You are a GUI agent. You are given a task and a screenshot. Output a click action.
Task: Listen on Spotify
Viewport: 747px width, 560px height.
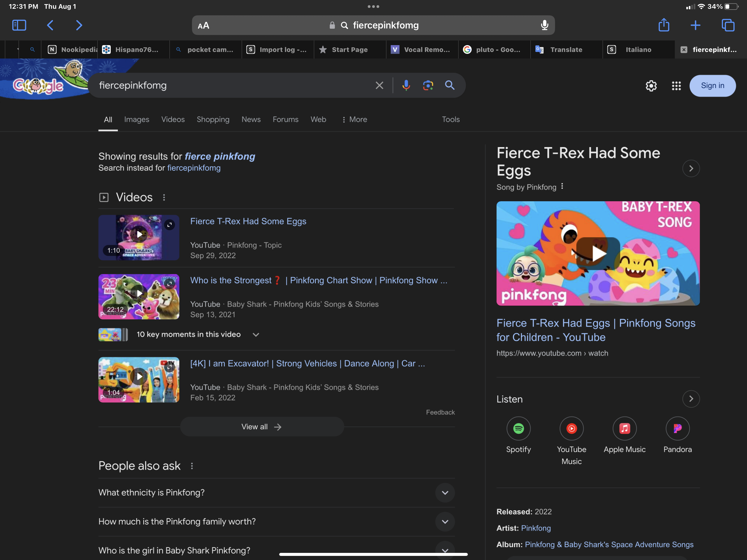pos(518,428)
